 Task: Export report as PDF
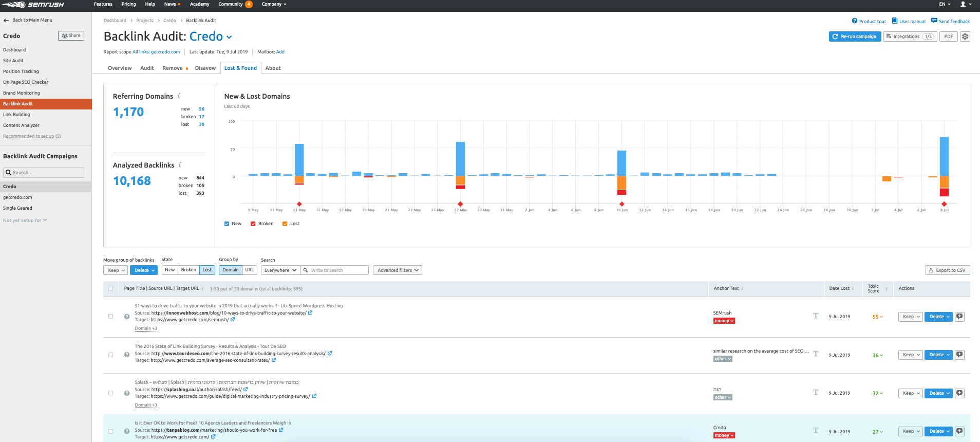click(949, 36)
